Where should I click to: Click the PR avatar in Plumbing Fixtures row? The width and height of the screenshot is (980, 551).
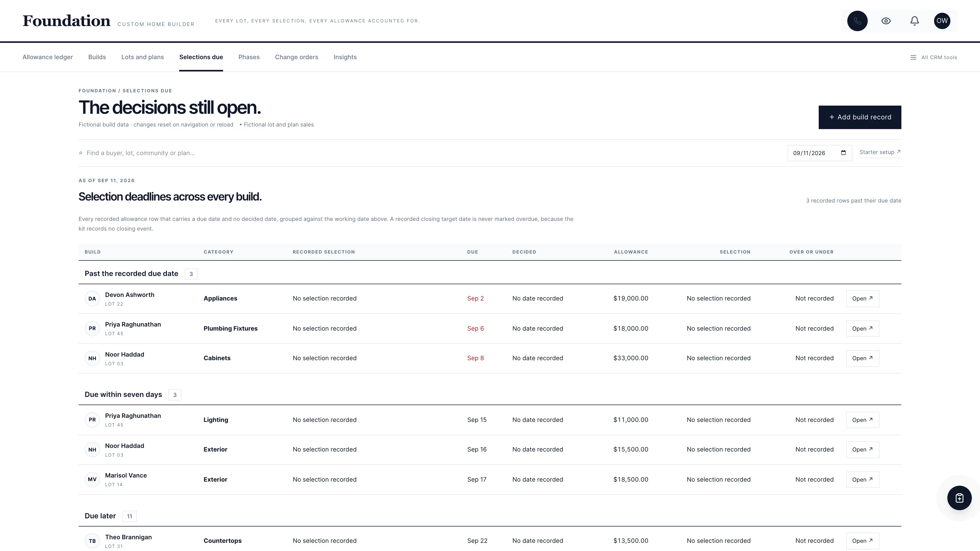[92, 329]
